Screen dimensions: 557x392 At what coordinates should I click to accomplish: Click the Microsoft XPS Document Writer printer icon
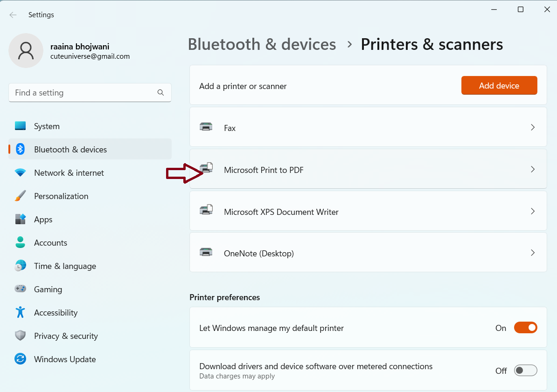tap(206, 211)
